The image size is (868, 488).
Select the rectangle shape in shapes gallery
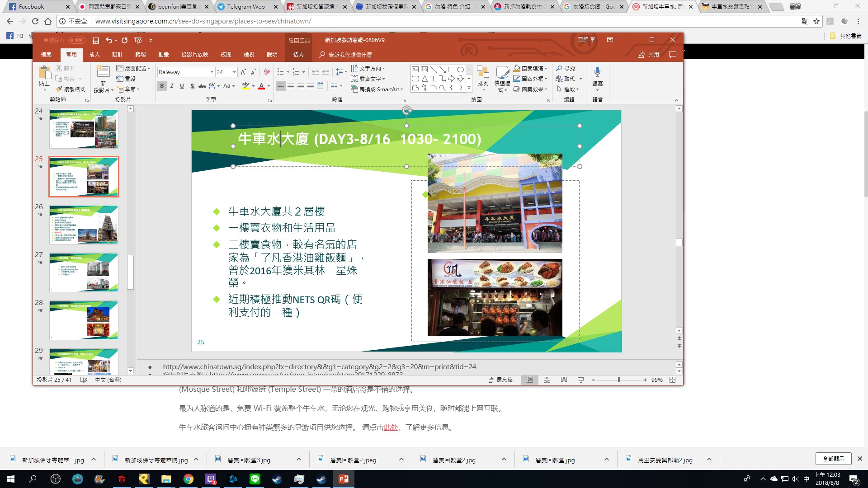pyautogui.click(x=451, y=70)
